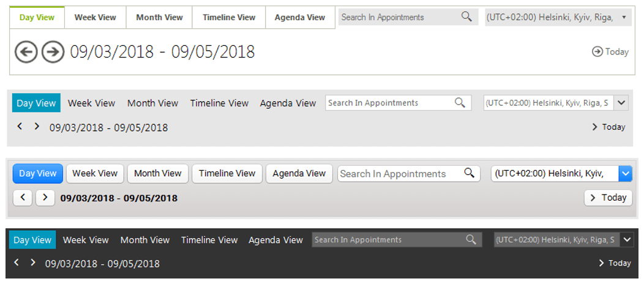Open the time zone dropdown in the top scheduler
644x284 pixels.
point(624,17)
